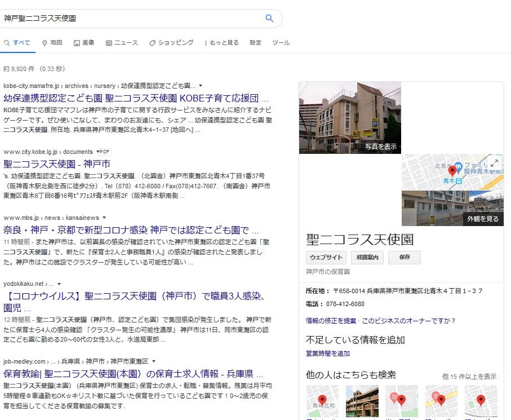The image size is (511, 420).
Task: Click the 聖ニコラス天使園 panel title
Action: point(360,240)
